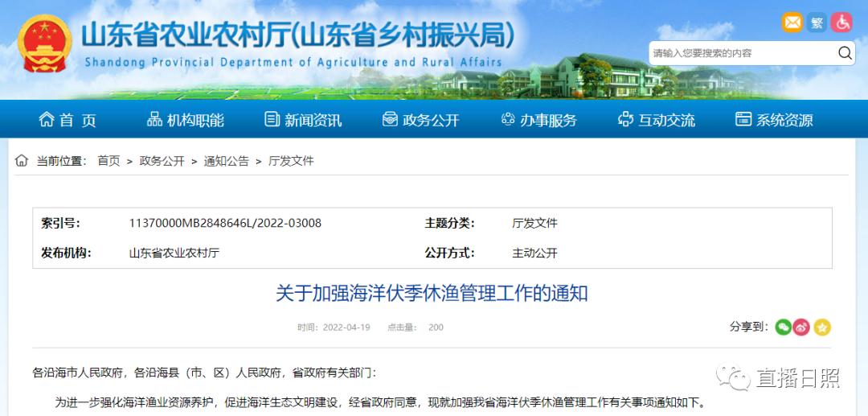Click the 政务公开 icon in navigation
The width and height of the screenshot is (868, 416).
coord(390,119)
